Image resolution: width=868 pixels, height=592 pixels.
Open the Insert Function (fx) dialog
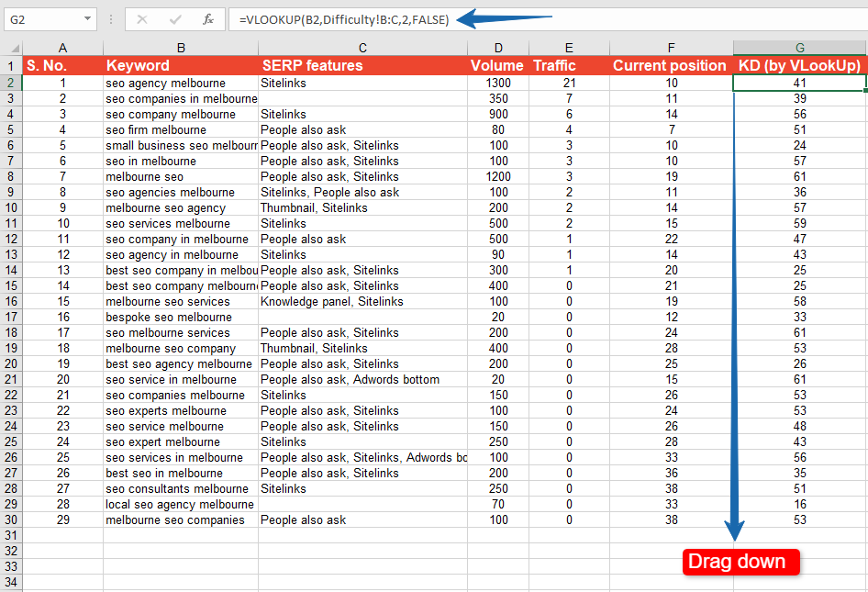208,20
